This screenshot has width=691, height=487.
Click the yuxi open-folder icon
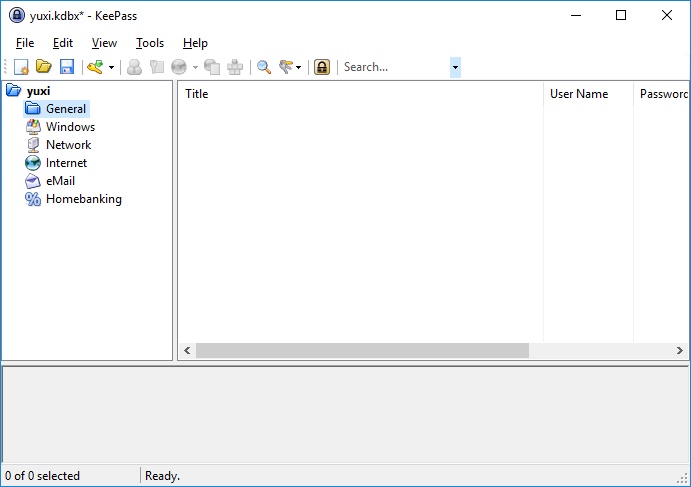coord(14,90)
